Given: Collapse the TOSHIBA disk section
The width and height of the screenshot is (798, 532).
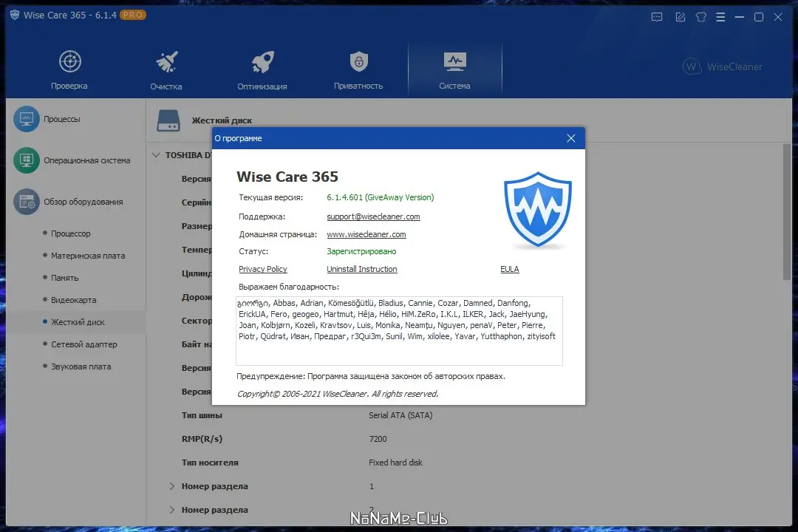Looking at the screenshot, I should [156, 155].
